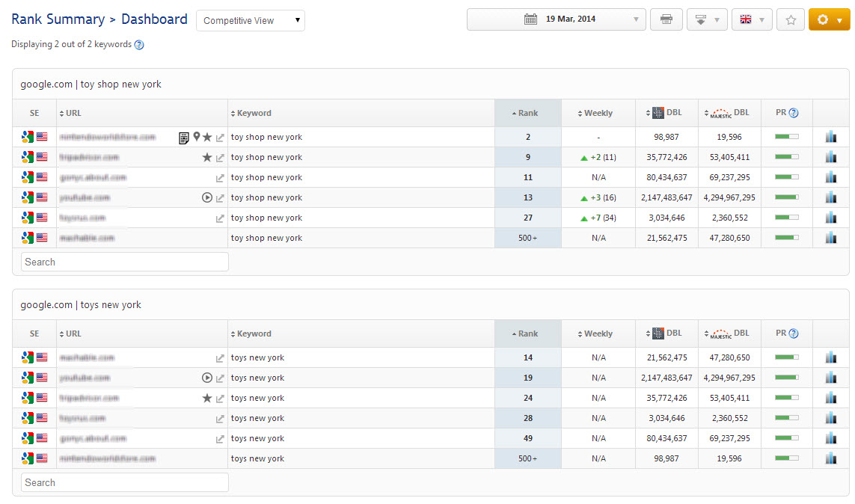Toggle star icon in rank 24 row
Viewport: 855px width, 504px height.
point(207,399)
